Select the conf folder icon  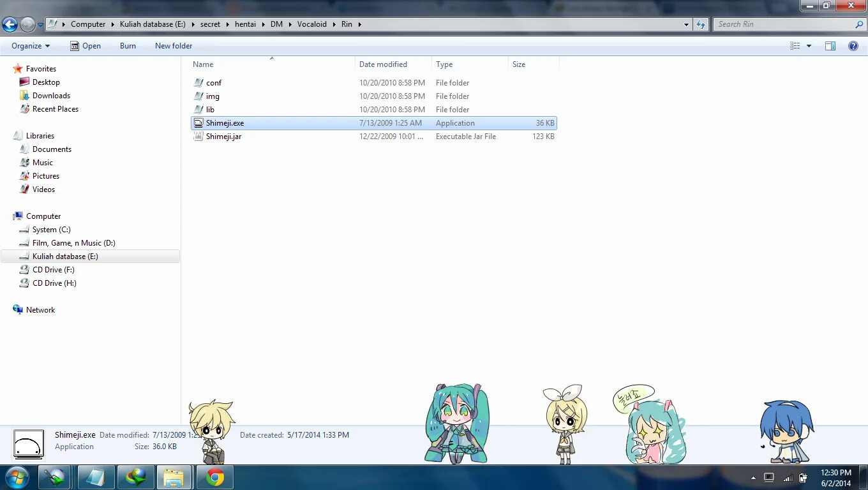pos(198,83)
